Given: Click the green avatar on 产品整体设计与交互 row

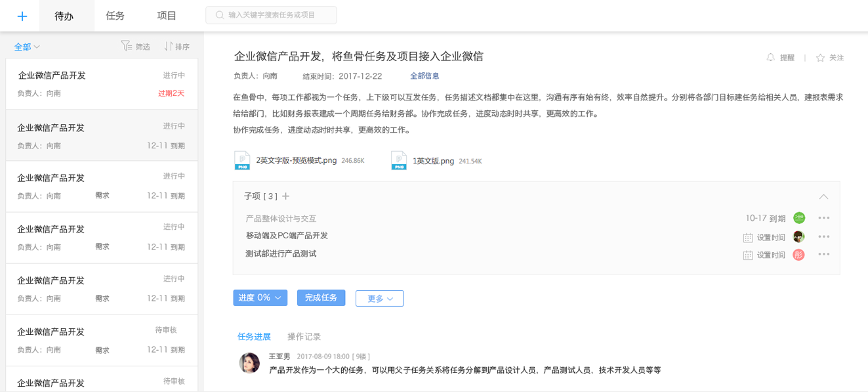Looking at the screenshot, I should pos(798,218).
